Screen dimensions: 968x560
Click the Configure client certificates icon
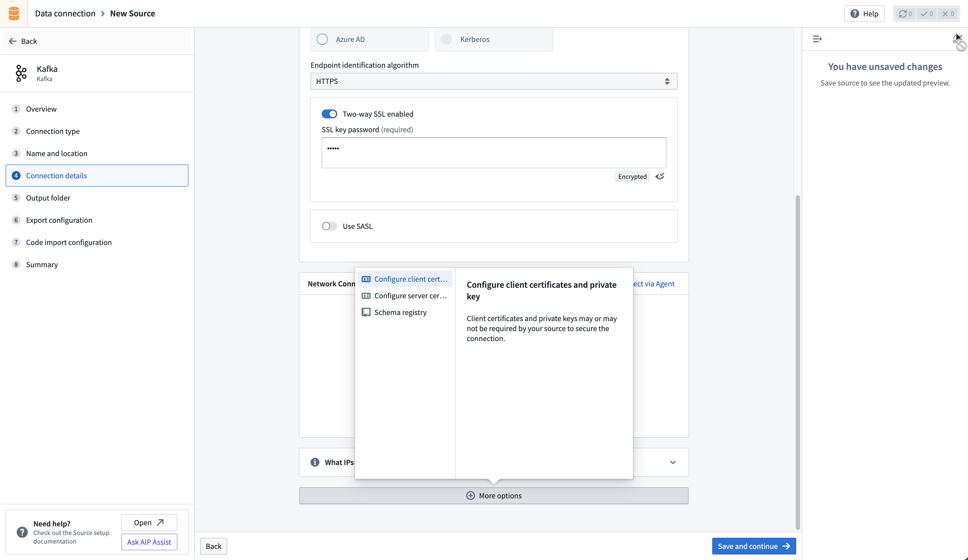[366, 279]
